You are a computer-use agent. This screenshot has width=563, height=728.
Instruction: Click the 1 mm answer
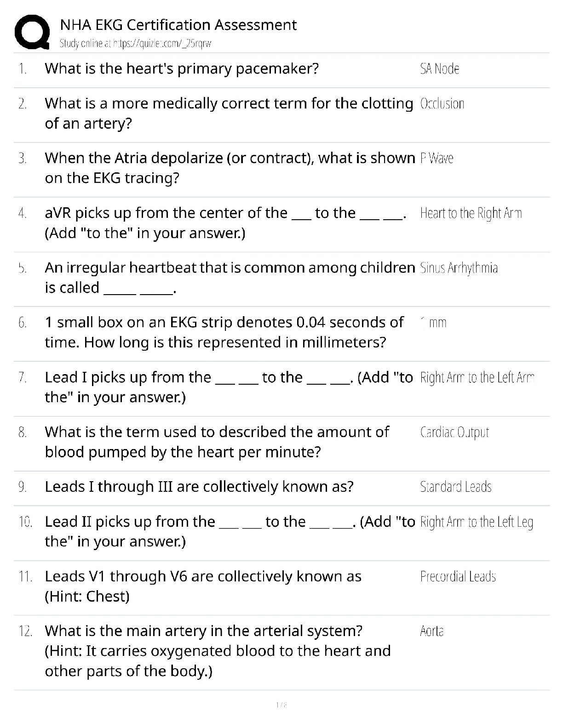434,323
